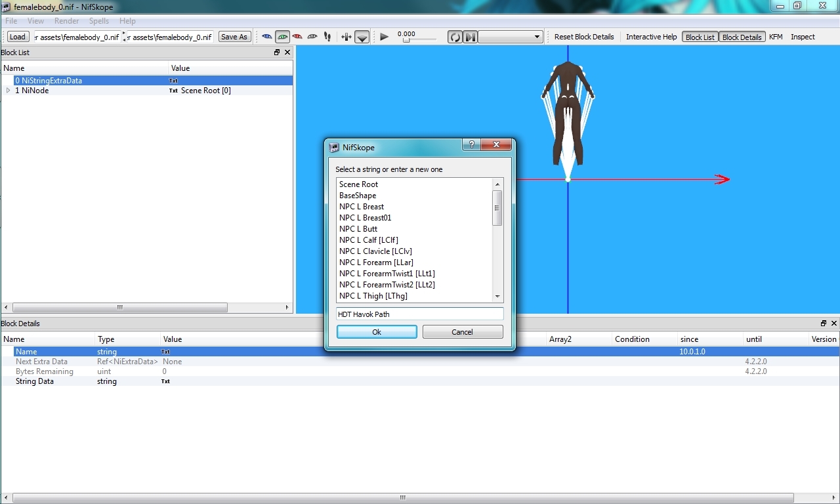Open the animation sequence dropdown
The width and height of the screenshot is (840, 504).
(511, 37)
